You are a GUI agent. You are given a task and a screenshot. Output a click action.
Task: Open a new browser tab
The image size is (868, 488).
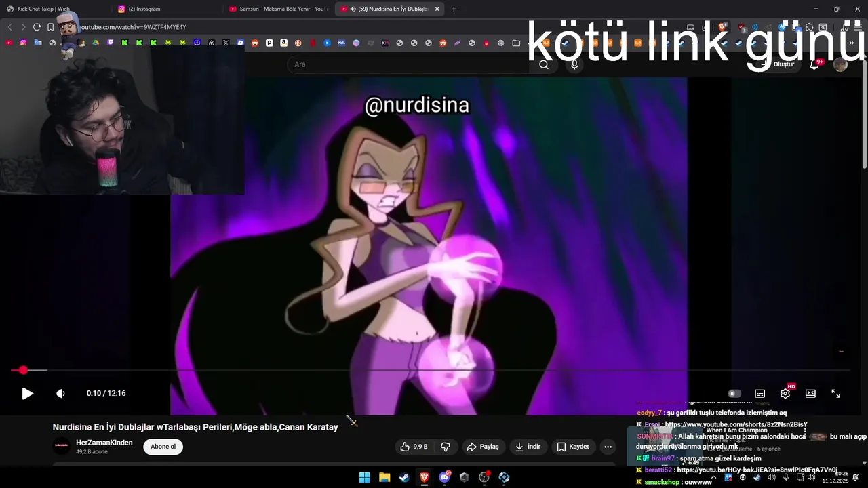(x=454, y=9)
